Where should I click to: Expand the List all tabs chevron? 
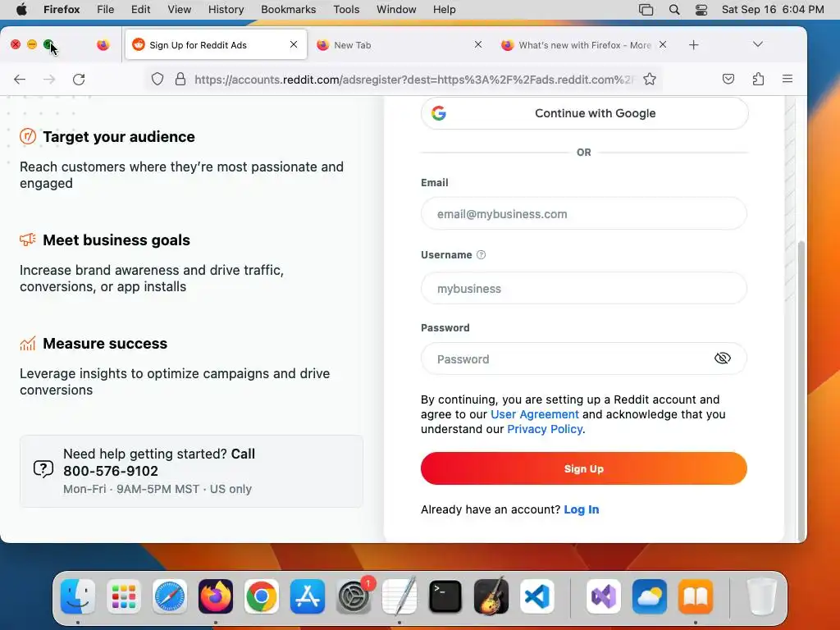(x=757, y=44)
